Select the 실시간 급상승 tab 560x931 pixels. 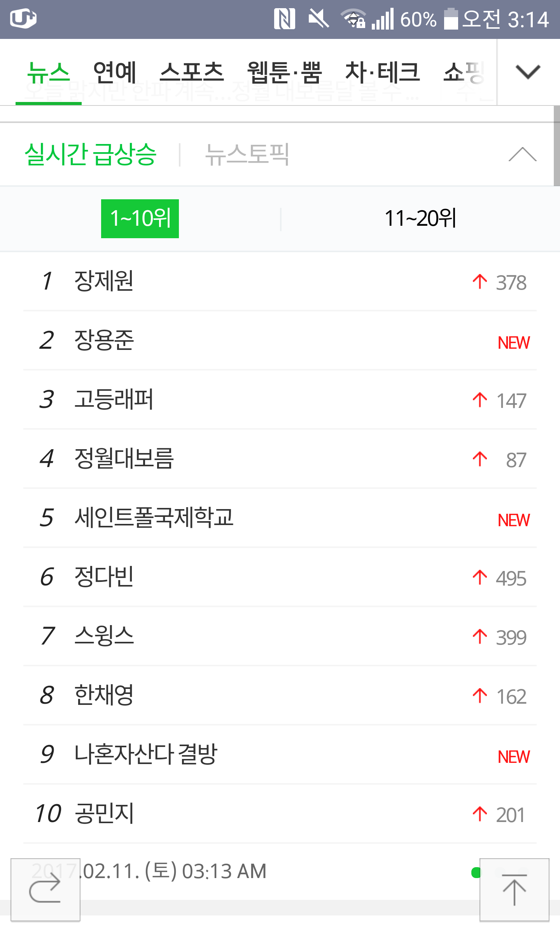(91, 155)
